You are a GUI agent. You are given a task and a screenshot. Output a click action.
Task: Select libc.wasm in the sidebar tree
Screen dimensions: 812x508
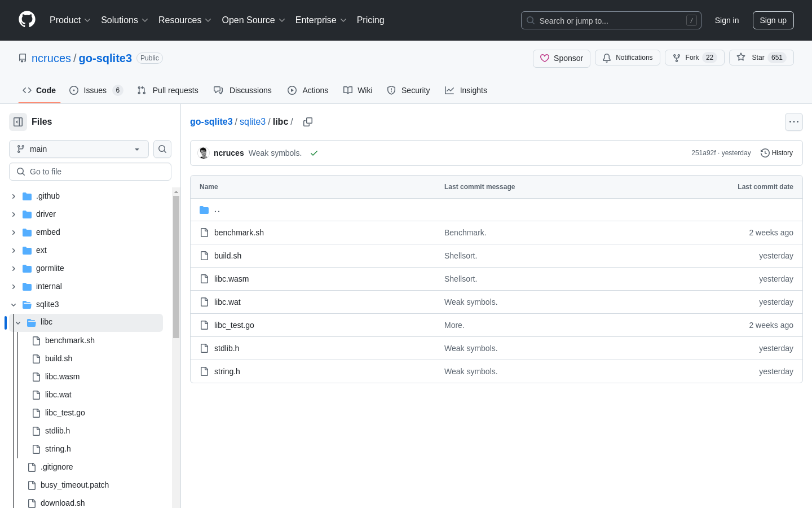(62, 377)
